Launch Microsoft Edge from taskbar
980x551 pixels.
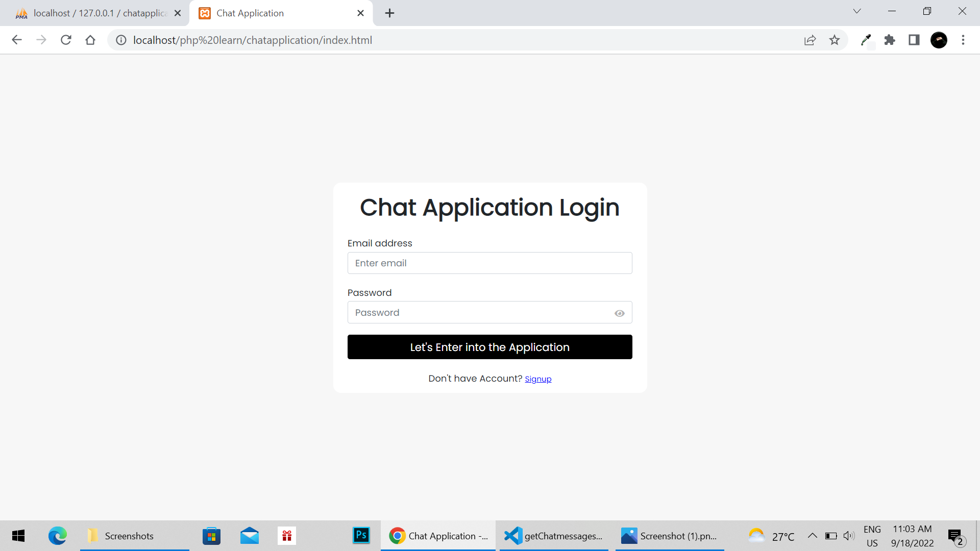click(58, 536)
